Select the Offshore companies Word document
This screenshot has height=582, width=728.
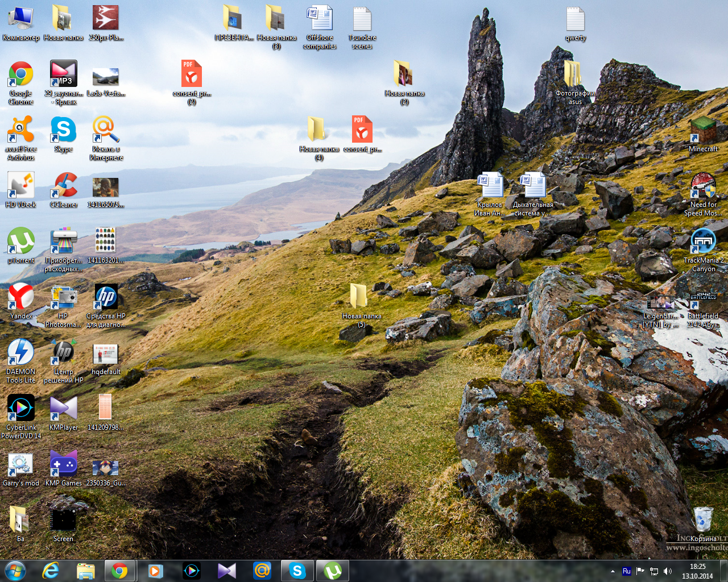pyautogui.click(x=320, y=19)
